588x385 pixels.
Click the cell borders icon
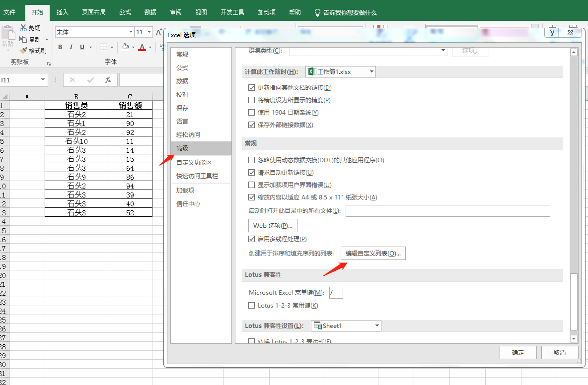tap(103, 47)
